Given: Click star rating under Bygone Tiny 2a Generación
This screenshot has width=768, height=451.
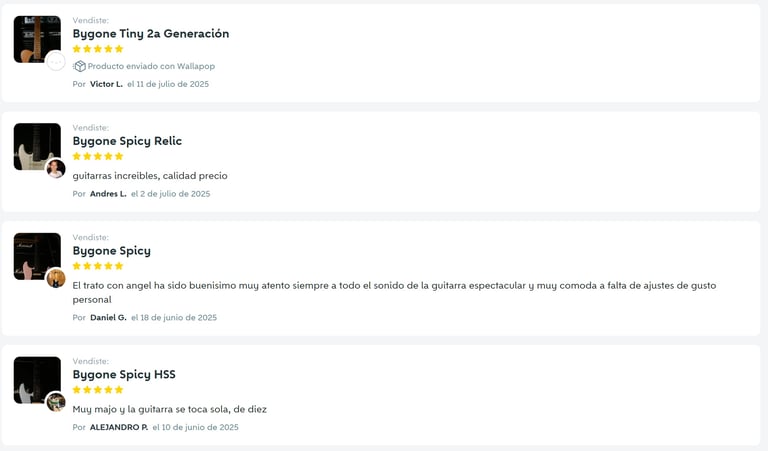Looking at the screenshot, I should [98, 49].
